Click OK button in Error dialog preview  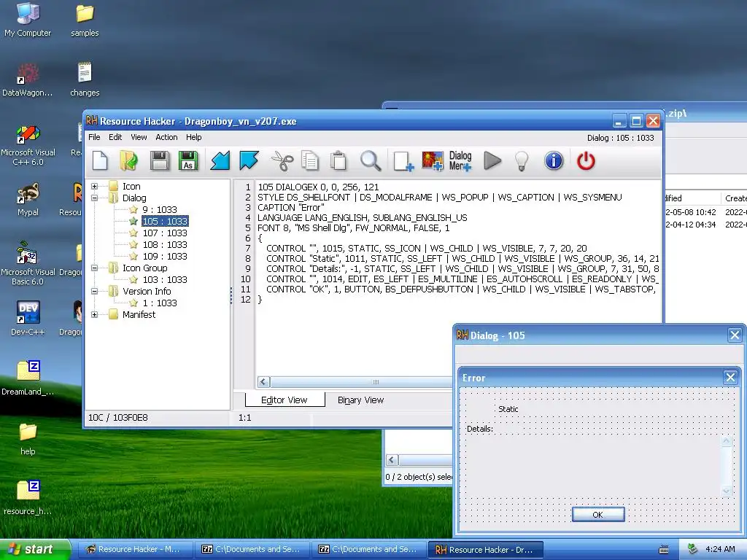[598, 514]
